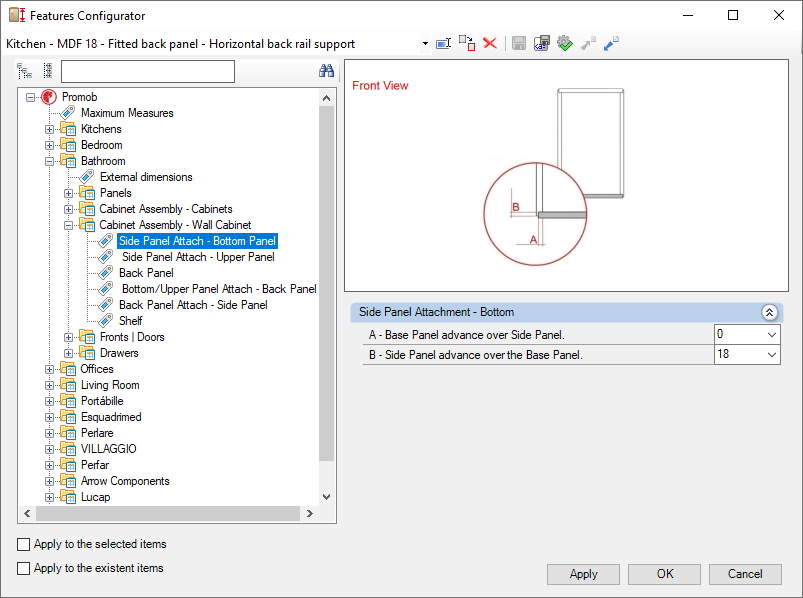
Task: Select Cabinet Assembly - Cabinets item
Action: (x=166, y=209)
